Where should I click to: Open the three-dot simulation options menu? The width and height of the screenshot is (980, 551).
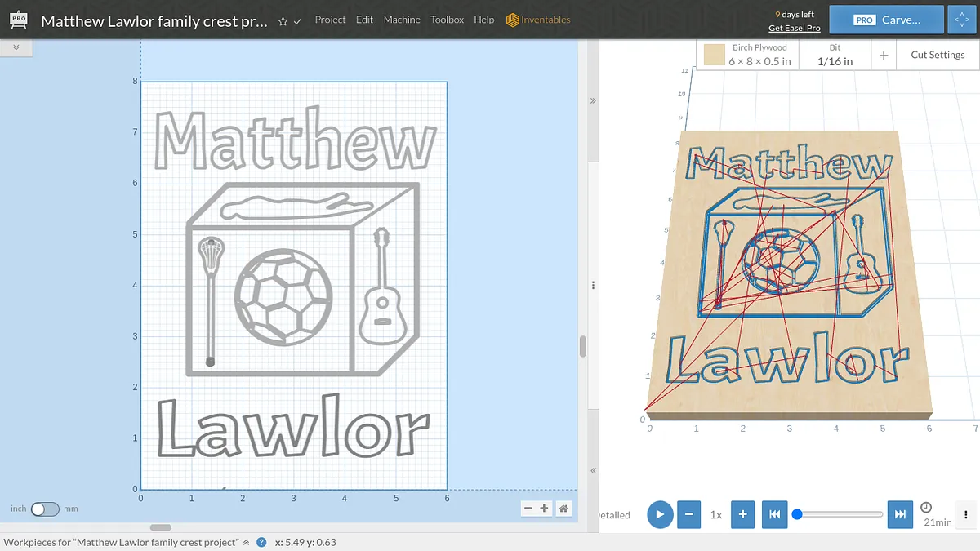(x=966, y=514)
